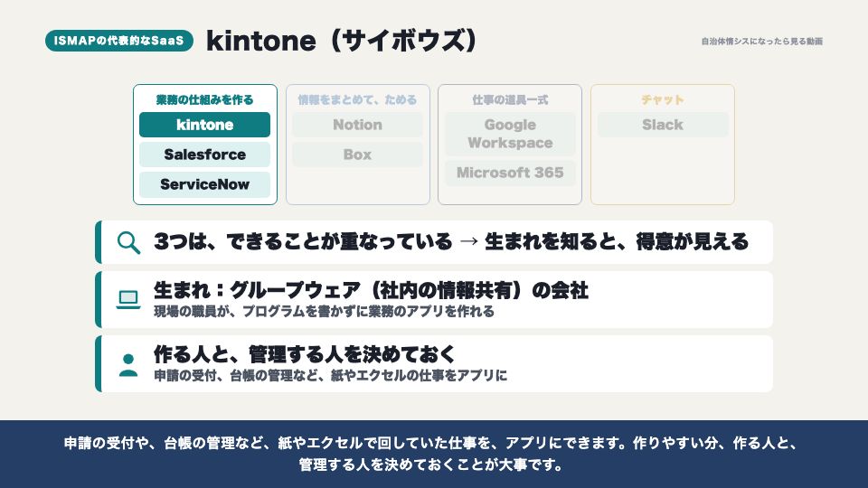Click the Google Workspace chip

pyautogui.click(x=510, y=134)
